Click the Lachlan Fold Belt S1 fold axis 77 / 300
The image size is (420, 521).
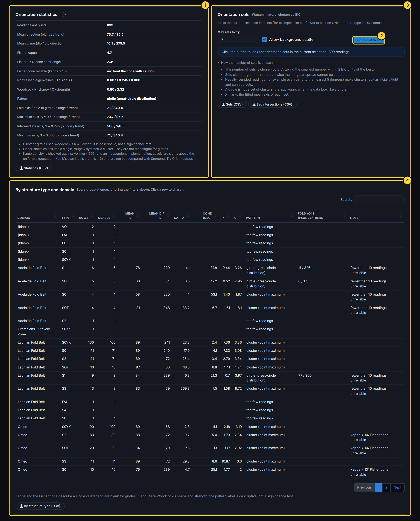[304, 375]
